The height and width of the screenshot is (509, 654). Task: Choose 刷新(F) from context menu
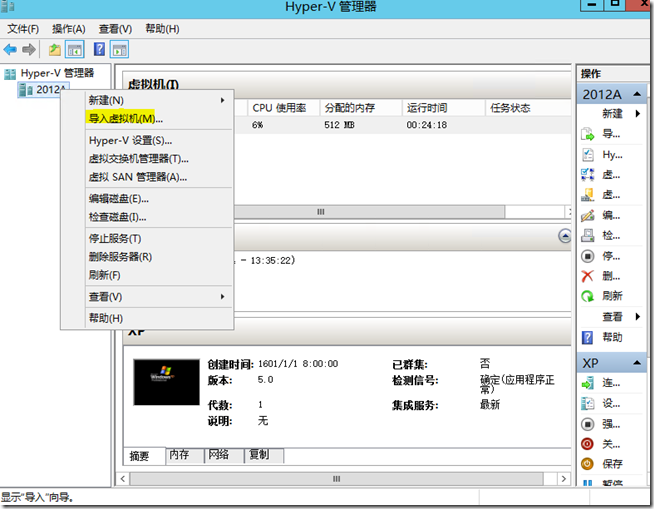click(158, 275)
